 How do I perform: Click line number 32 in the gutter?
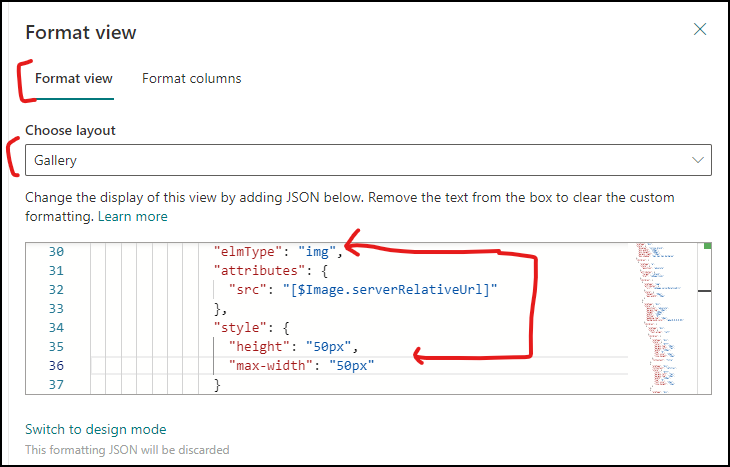(x=55, y=290)
